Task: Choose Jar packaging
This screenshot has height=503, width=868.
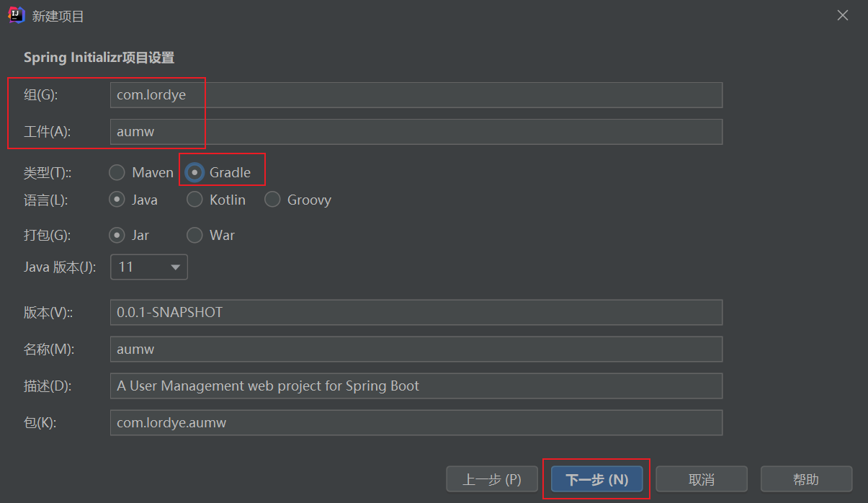Action: [117, 235]
